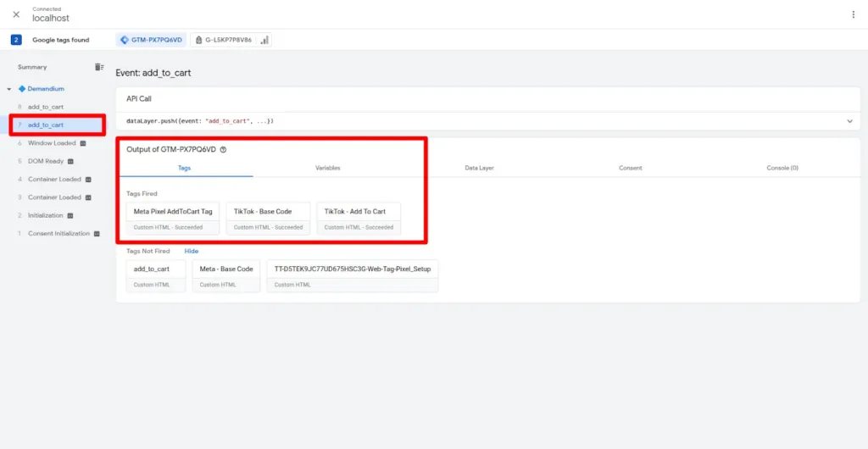Select event 4 Container Loaded
Image resolution: width=868 pixels, height=449 pixels.
[55, 179]
